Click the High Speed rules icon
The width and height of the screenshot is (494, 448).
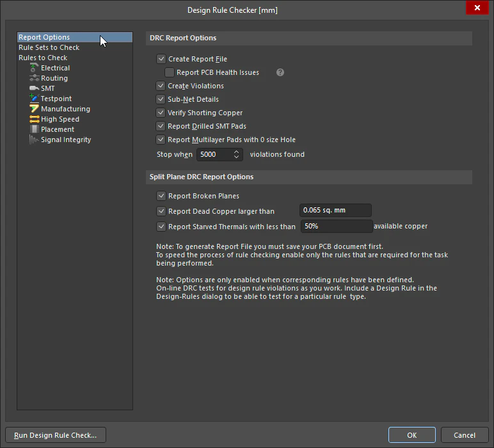coord(34,119)
